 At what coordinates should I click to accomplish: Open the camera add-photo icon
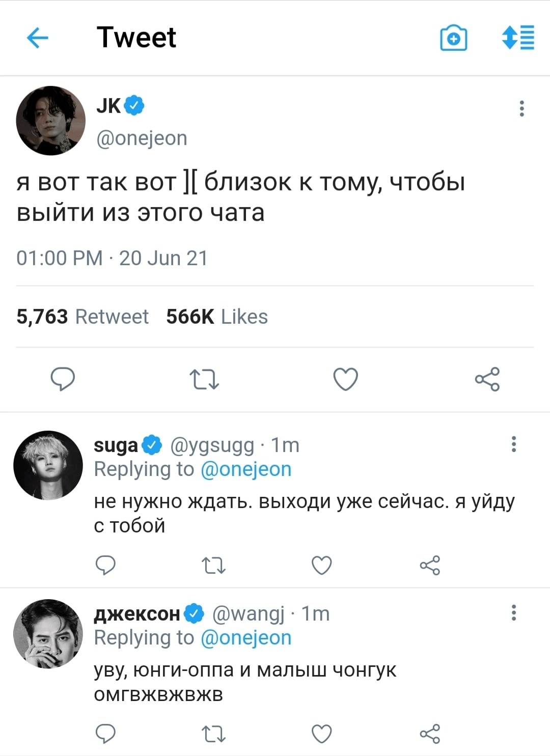pyautogui.click(x=453, y=38)
